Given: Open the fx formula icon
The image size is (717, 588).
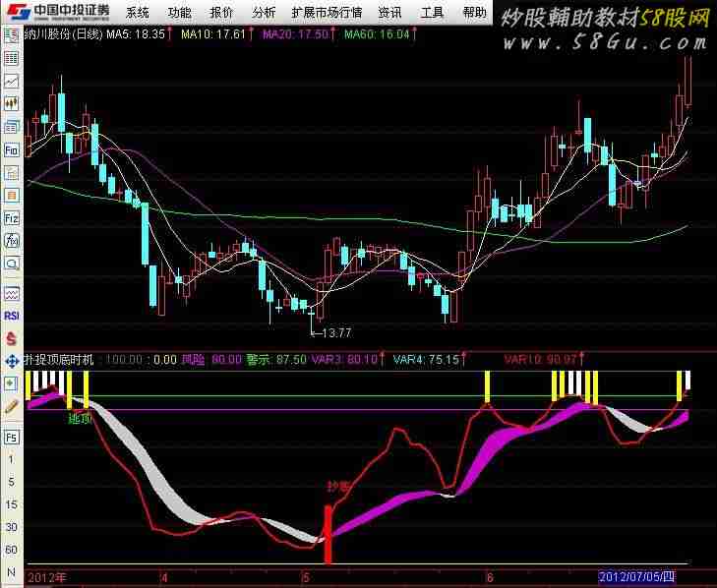Looking at the screenshot, I should pyautogui.click(x=12, y=241).
